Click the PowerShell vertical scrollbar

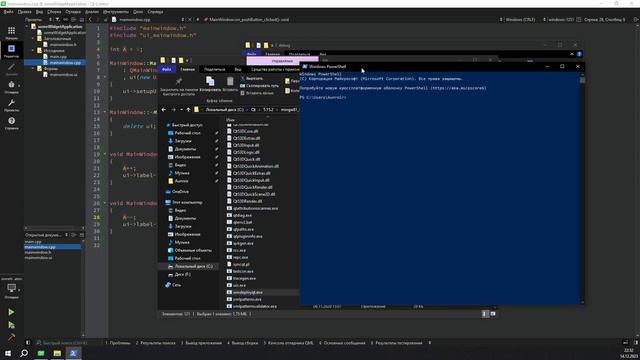pos(582,188)
